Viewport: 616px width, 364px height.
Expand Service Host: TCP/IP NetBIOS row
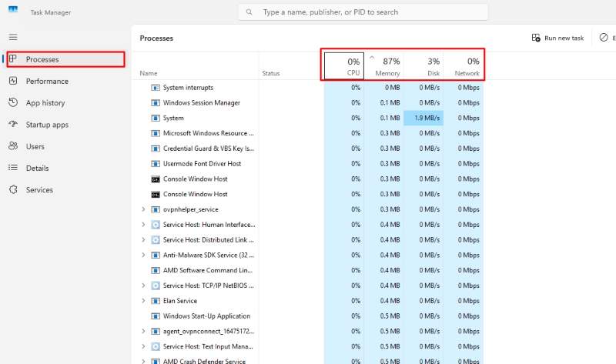point(143,286)
